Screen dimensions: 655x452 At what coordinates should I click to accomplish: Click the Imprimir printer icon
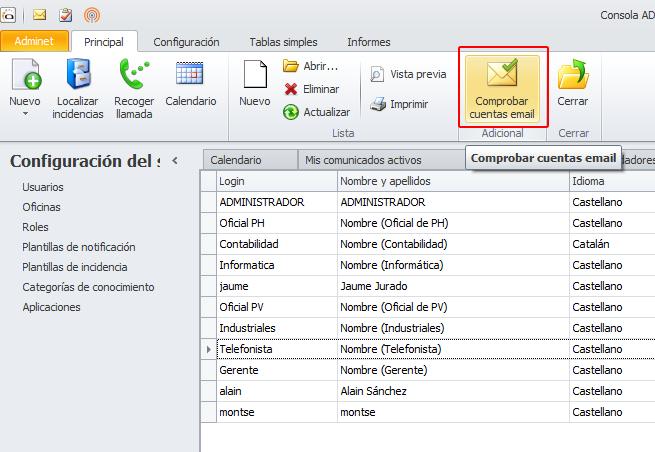click(x=378, y=104)
